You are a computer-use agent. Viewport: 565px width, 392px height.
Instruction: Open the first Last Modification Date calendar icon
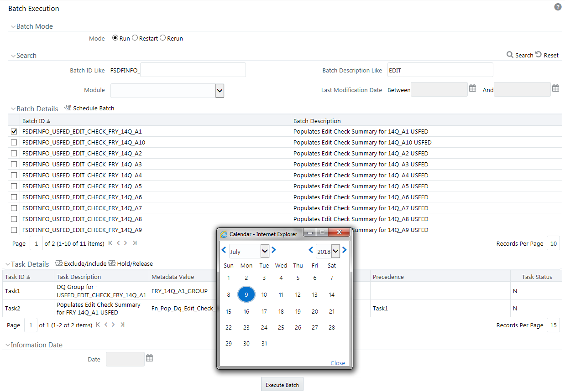472,88
